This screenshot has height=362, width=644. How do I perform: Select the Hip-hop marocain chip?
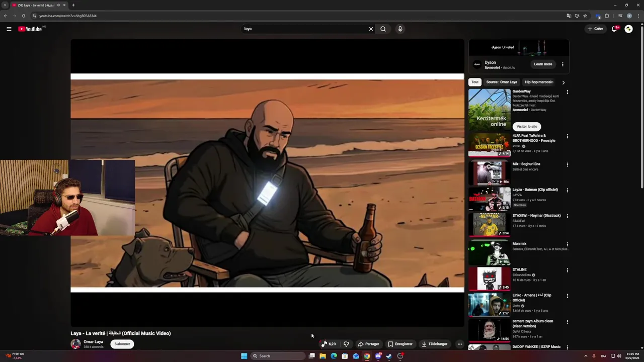(x=539, y=82)
